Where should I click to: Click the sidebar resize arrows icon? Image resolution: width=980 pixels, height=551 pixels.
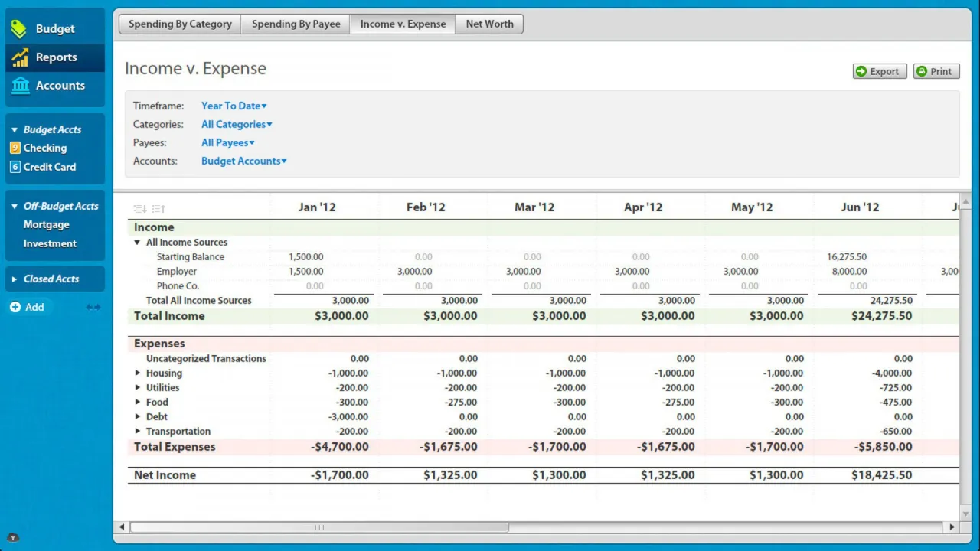point(93,307)
